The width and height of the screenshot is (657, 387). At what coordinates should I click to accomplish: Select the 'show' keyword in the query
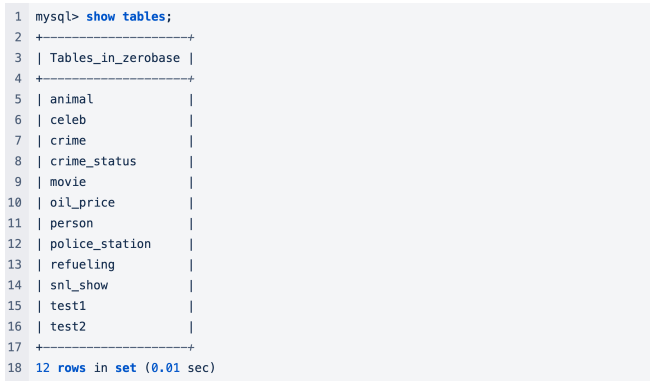[101, 17]
